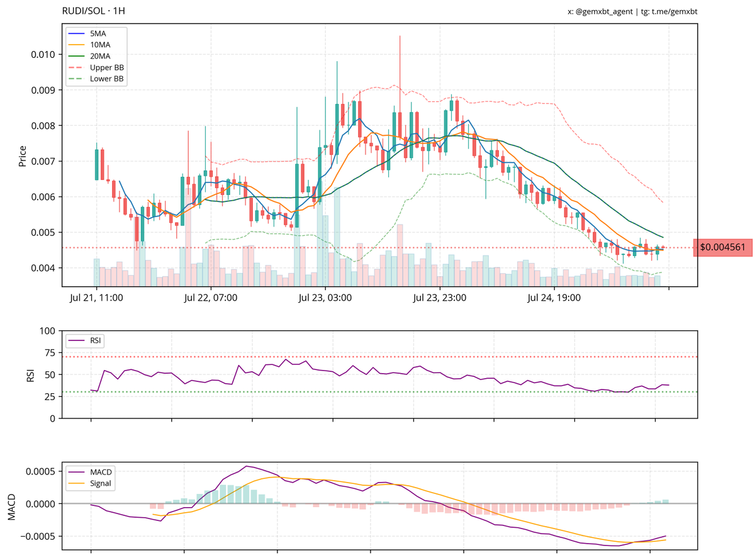The image size is (755, 560).
Task: Click the x: @gemxbt_agent | tg: t.me/gemxbt attribution text
Action: pyautogui.click(x=632, y=11)
